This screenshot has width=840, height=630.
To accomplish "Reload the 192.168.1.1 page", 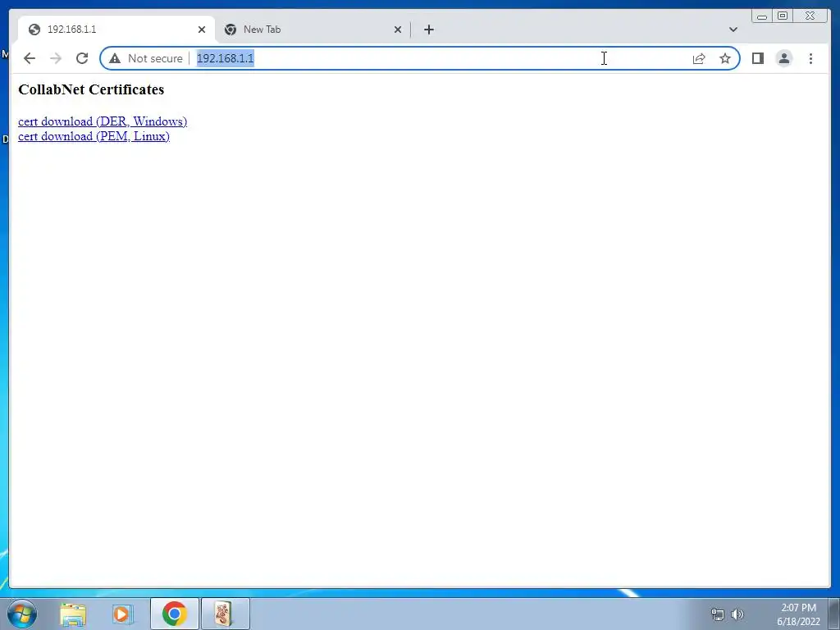I will pos(82,58).
